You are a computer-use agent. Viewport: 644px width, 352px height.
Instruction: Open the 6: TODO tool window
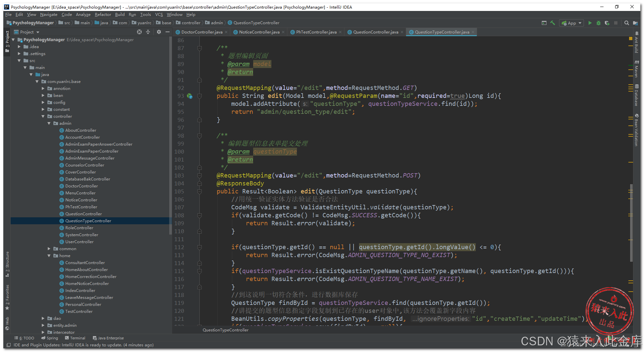click(25, 338)
